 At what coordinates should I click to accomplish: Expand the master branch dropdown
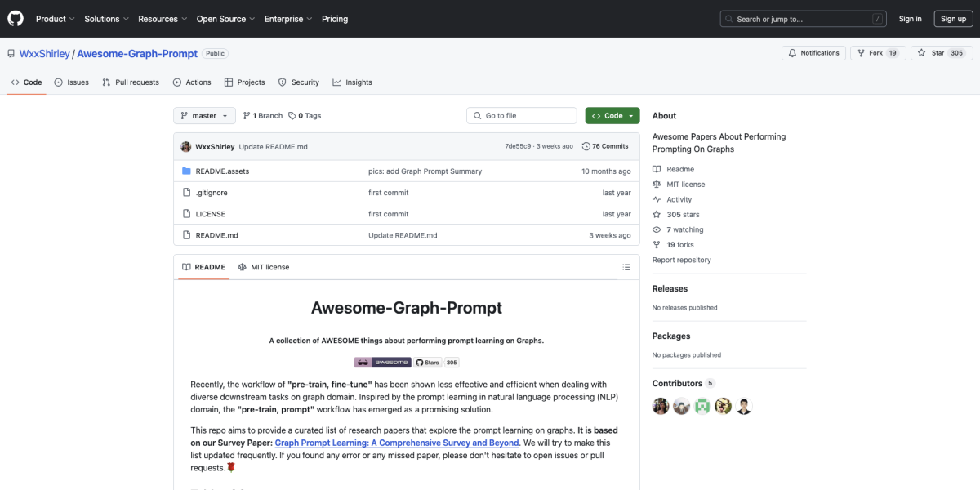tap(204, 116)
